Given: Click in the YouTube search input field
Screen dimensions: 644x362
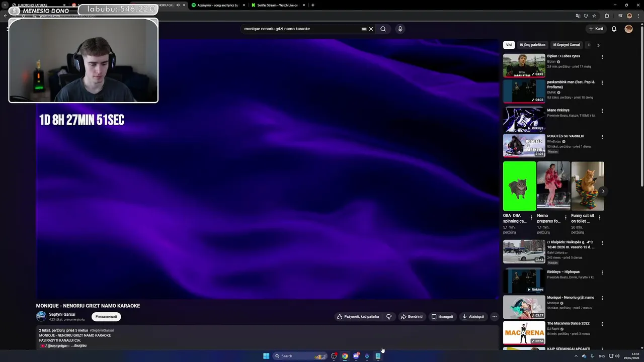Looking at the screenshot, I should (x=301, y=29).
